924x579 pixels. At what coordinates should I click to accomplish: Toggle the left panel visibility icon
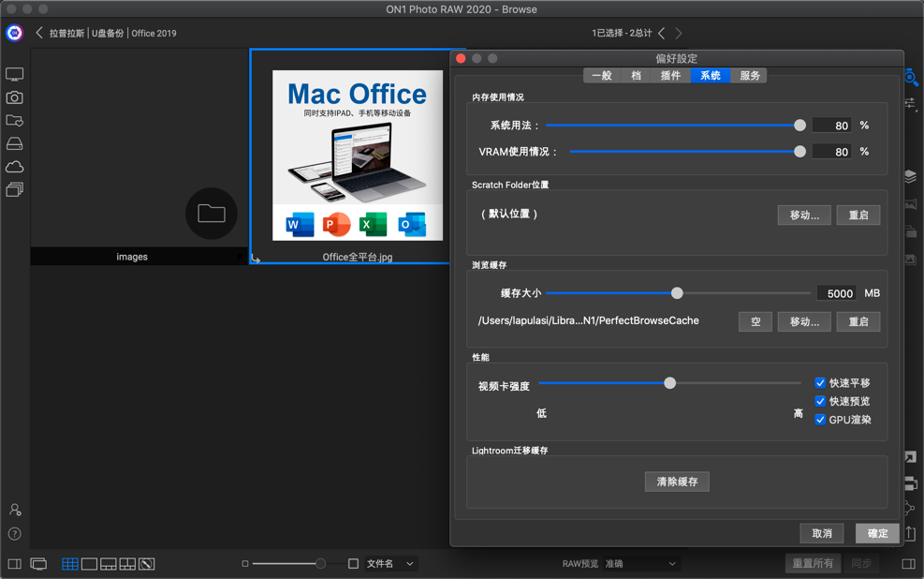(15, 564)
